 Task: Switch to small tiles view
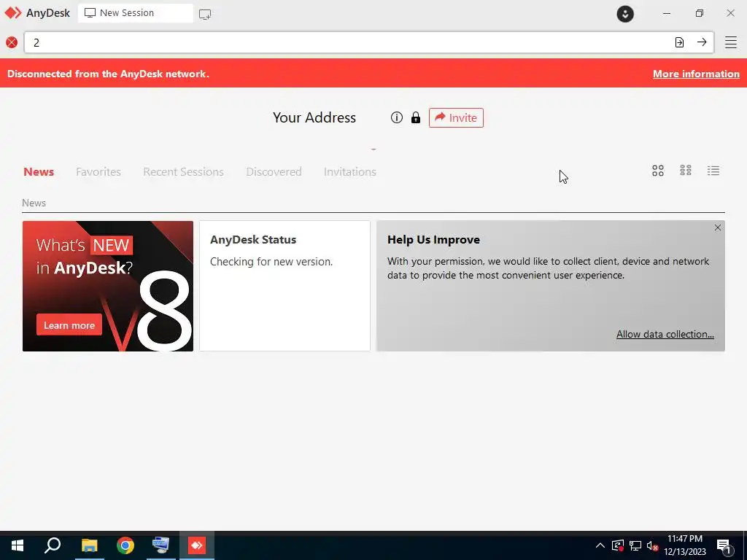coord(686,171)
